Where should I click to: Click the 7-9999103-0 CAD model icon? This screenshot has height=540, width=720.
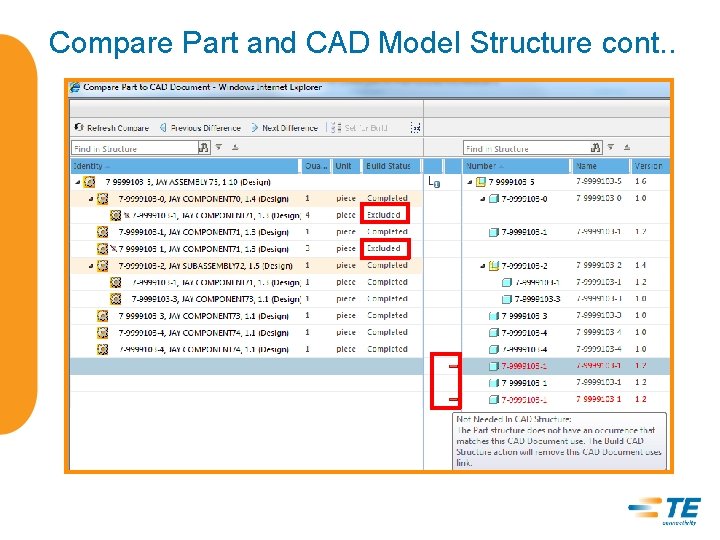coord(494,199)
